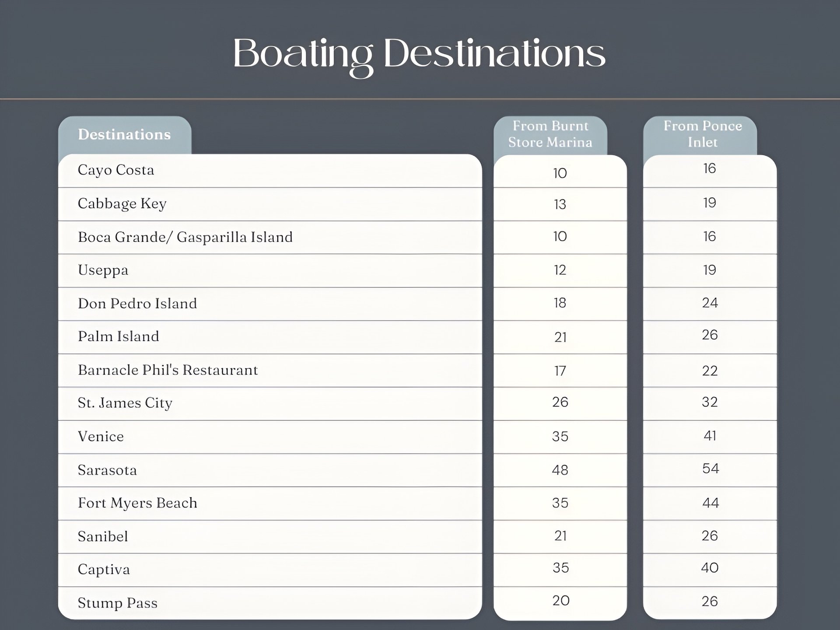Click the Destinations header tab
This screenshot has width=840, height=630.
click(124, 135)
